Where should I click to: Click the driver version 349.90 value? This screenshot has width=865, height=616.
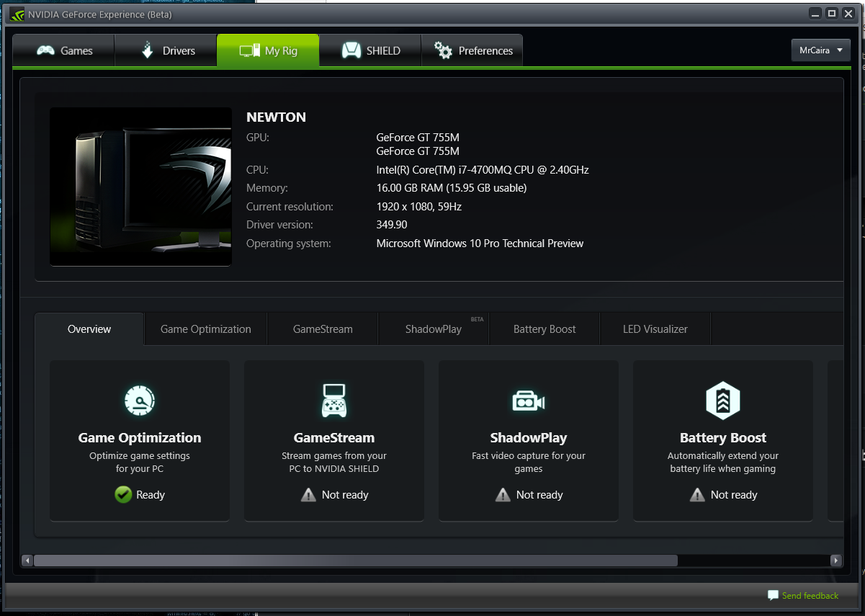pyautogui.click(x=392, y=225)
